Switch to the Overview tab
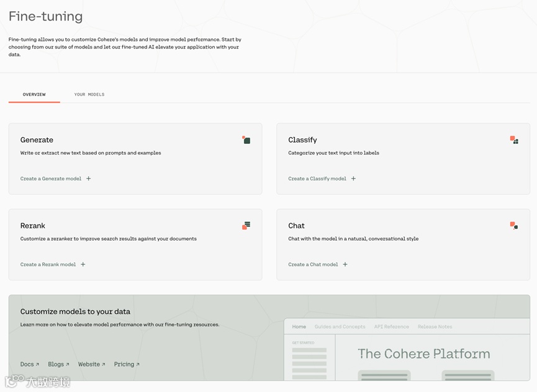The width and height of the screenshot is (537, 392). point(34,95)
